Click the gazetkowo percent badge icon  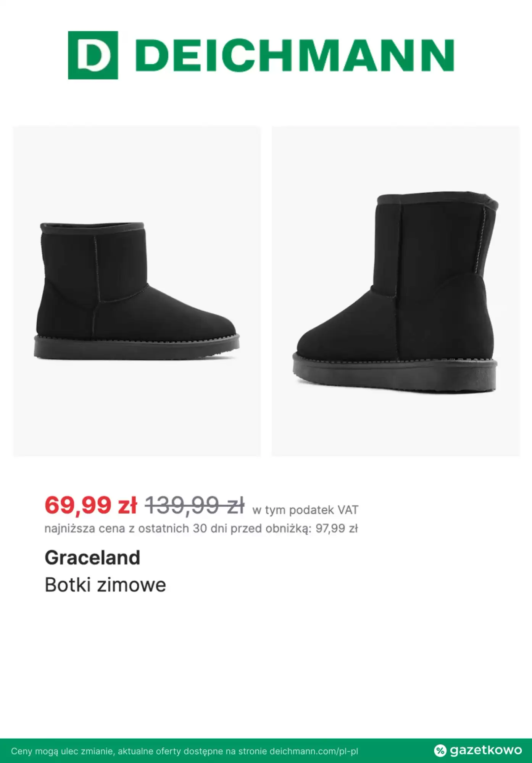point(440,751)
